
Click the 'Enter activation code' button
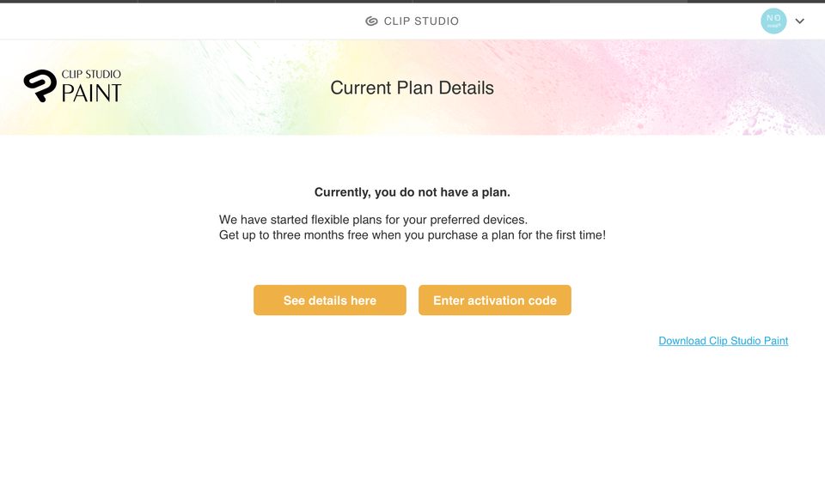[495, 300]
